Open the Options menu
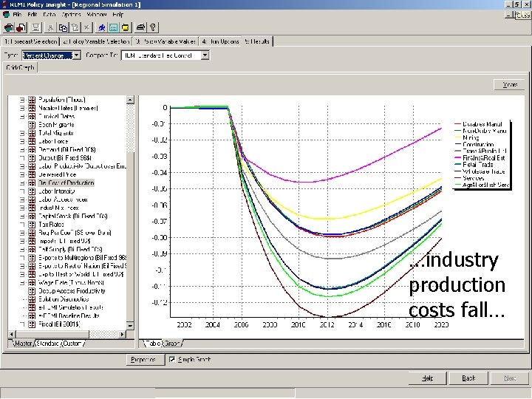Screen dimensions: 532x399 pyautogui.click(x=71, y=15)
